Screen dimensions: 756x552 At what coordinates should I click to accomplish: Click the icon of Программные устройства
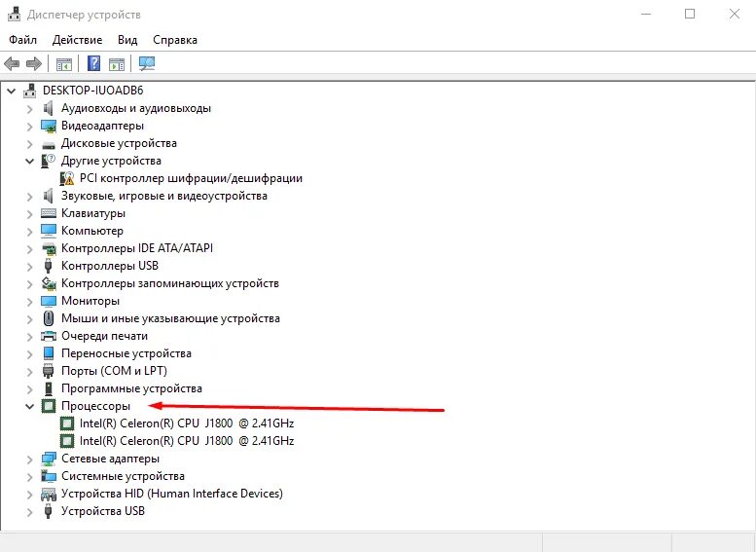click(x=49, y=388)
